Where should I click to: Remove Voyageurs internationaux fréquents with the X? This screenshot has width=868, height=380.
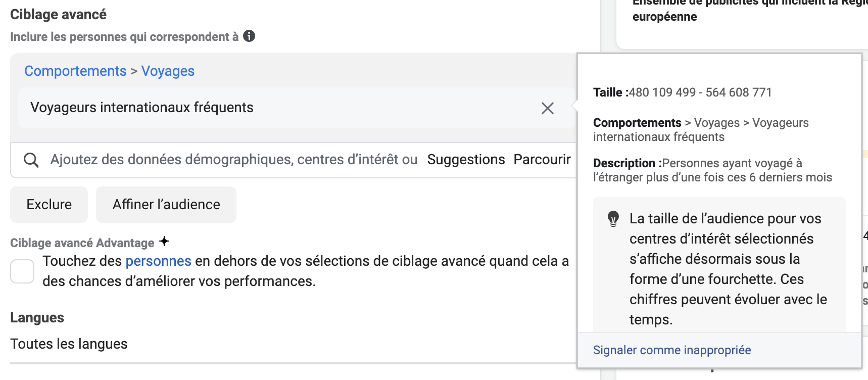(x=548, y=108)
